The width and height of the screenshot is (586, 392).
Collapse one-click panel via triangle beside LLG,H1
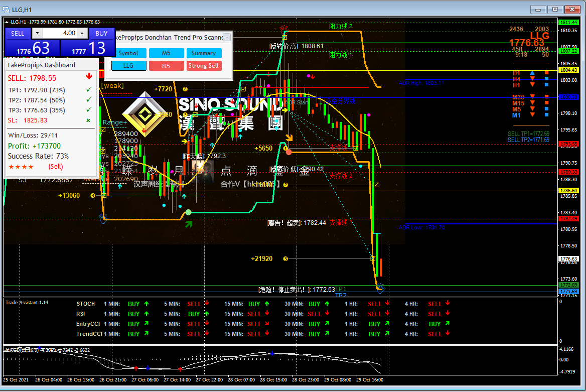pyautogui.click(x=7, y=22)
